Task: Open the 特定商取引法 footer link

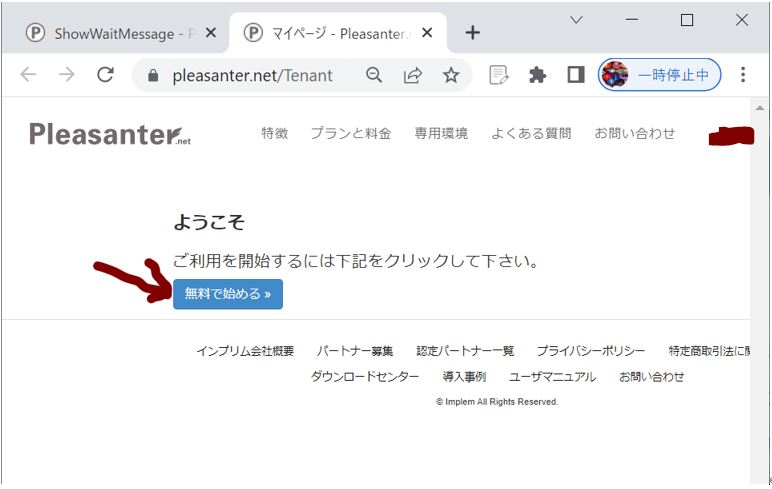Action: tap(709, 351)
